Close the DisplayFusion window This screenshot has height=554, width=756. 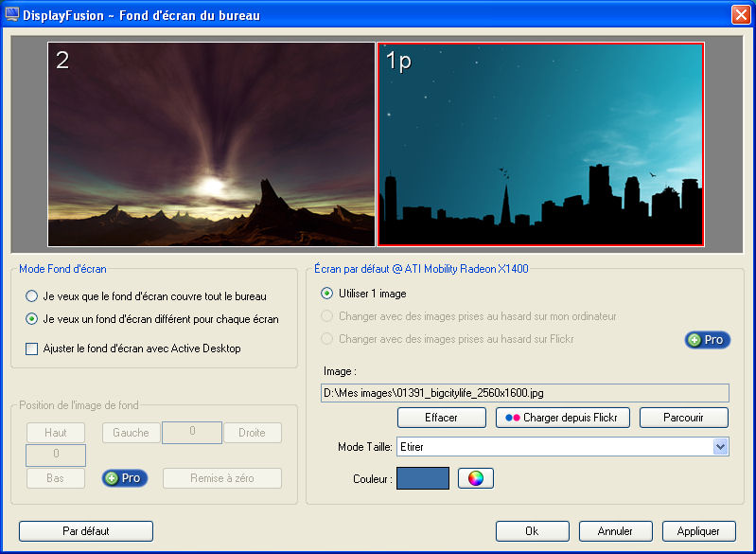[x=741, y=15]
